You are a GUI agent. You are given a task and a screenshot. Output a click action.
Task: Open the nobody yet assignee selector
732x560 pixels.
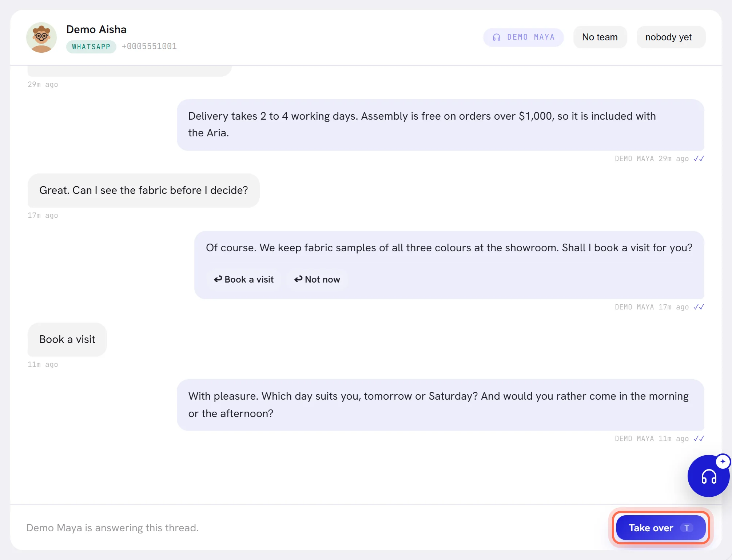click(671, 37)
